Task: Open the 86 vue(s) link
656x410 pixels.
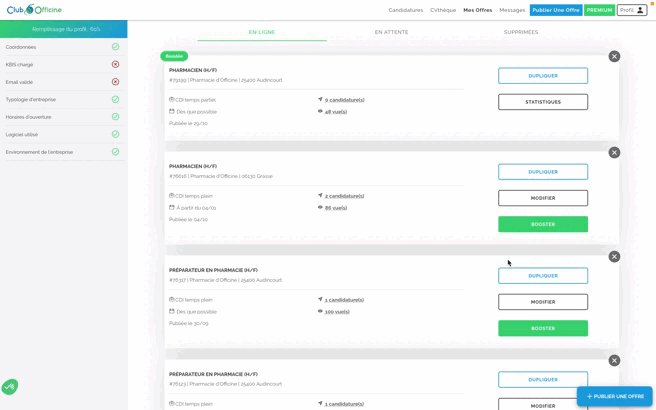Action: [336, 208]
